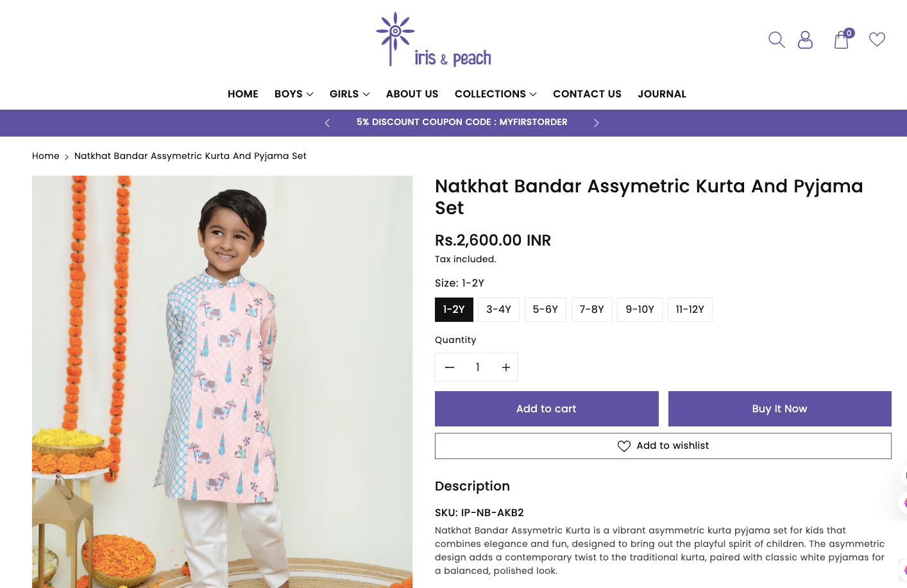Show next announcement with right arrow
Screen dimensions: 907x588
click(x=596, y=123)
